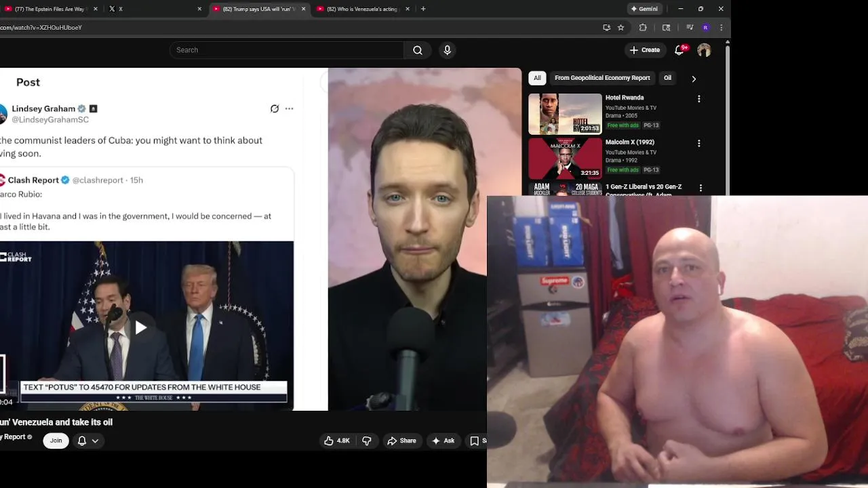
Task: Open the Chrome extensions puzzle icon
Action: (643, 28)
